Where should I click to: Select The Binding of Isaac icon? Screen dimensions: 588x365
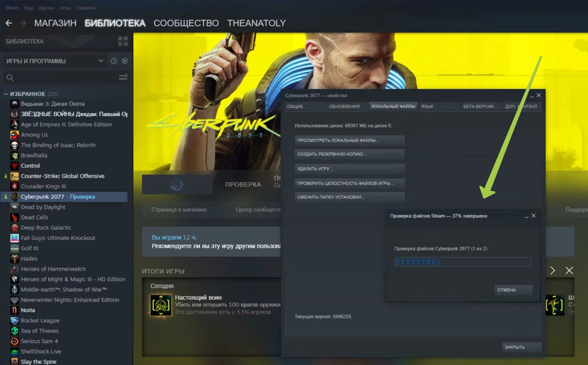[x=14, y=145]
